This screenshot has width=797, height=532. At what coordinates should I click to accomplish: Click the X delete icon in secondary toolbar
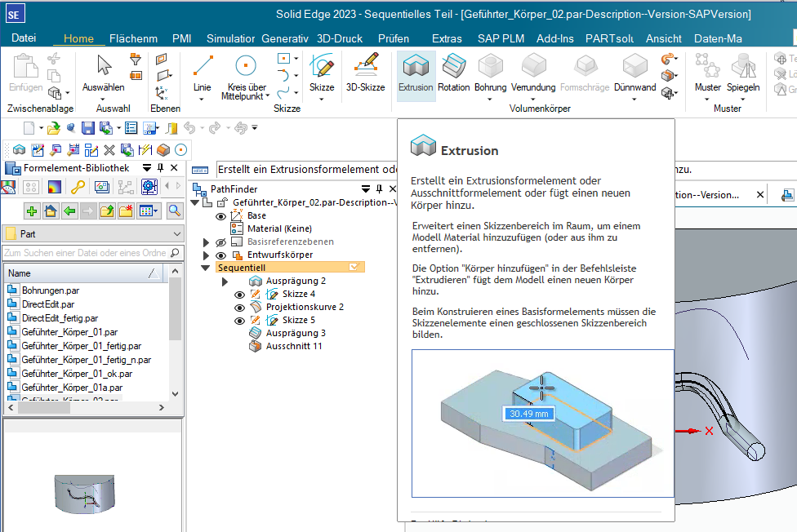click(x=109, y=150)
